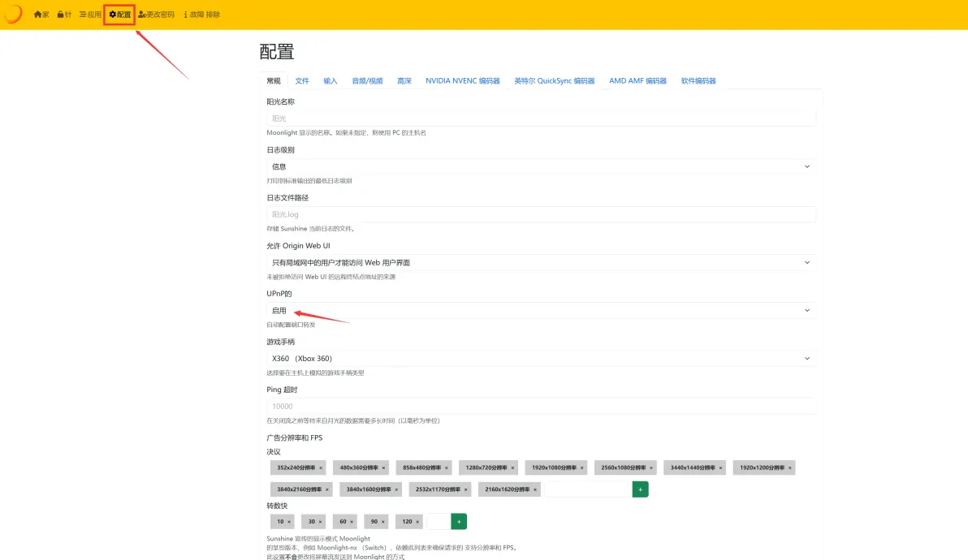Open the 游戏手柄 X360 gamepad dropdown
Viewport: 968px width, 560px height.
point(540,359)
